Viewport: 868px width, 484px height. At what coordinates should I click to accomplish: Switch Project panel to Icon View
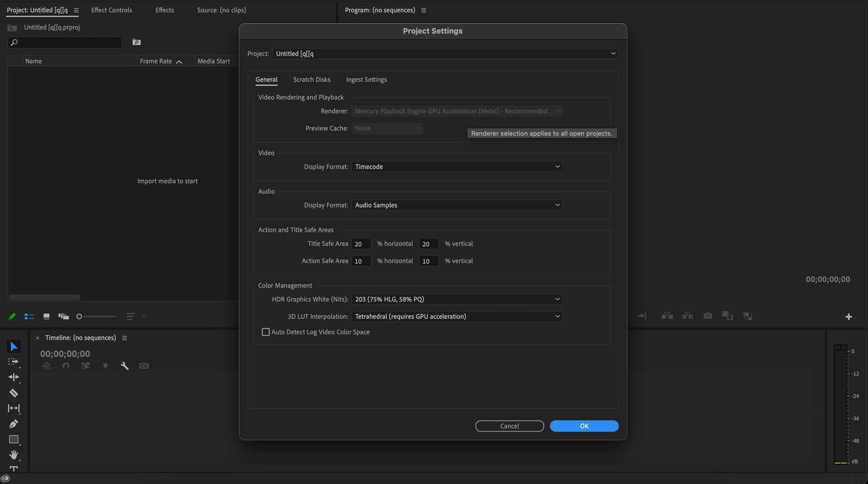[x=46, y=316]
